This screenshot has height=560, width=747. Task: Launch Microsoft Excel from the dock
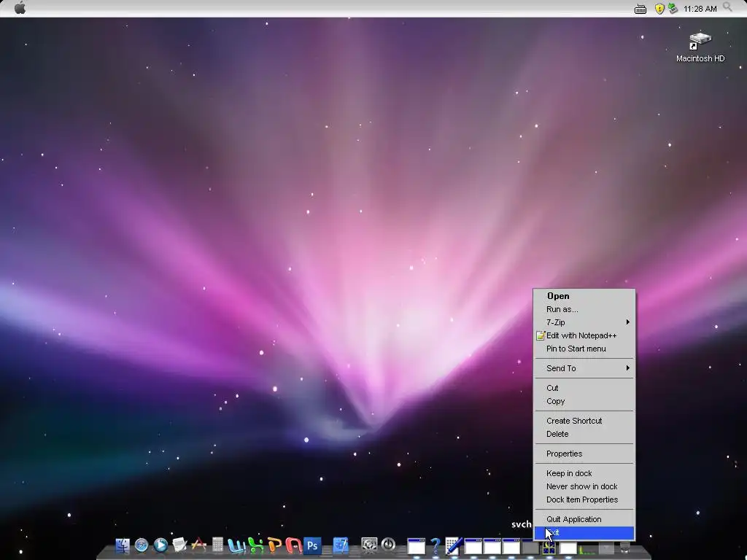[256, 545]
